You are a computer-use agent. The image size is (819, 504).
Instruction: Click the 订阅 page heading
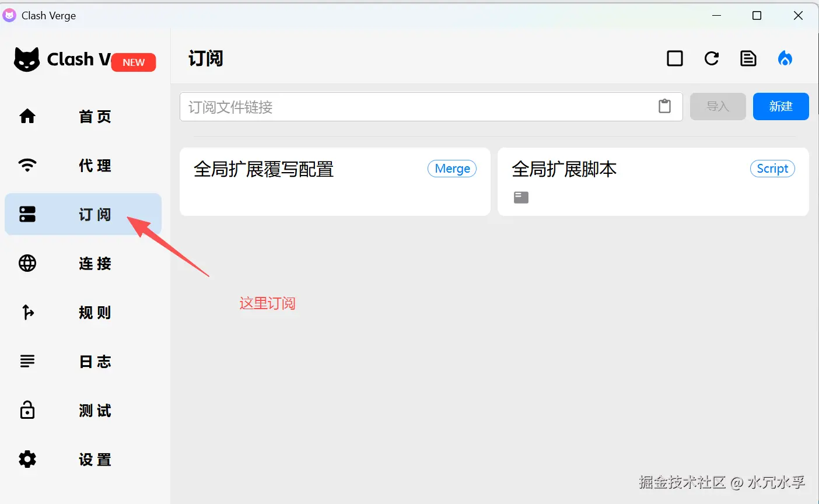coord(205,58)
